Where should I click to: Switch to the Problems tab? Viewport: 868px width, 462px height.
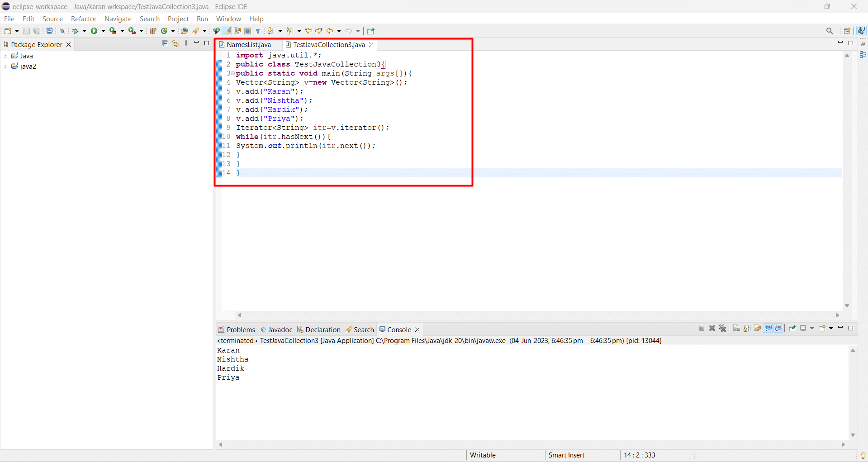[237, 329]
